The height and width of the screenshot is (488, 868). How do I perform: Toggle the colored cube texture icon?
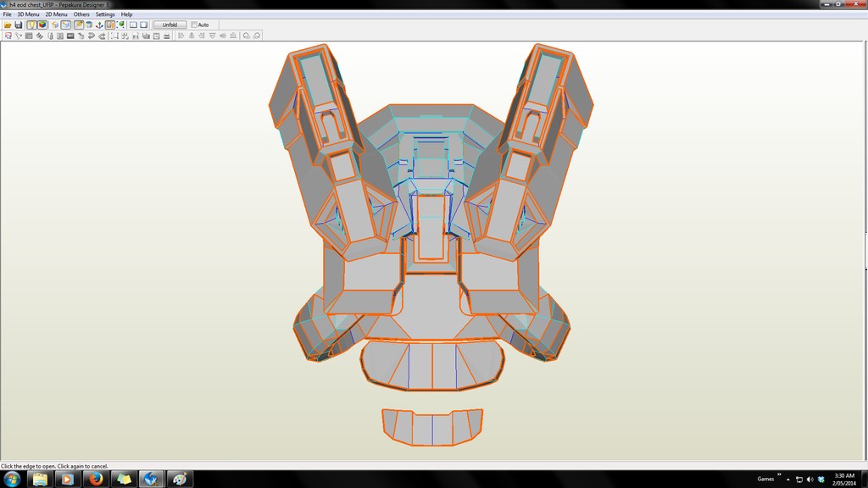point(42,25)
